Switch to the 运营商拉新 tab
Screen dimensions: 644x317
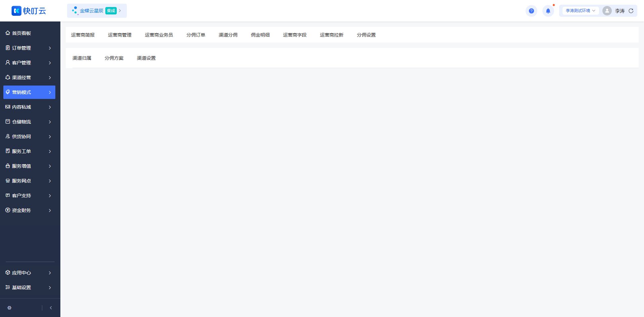tap(332, 35)
